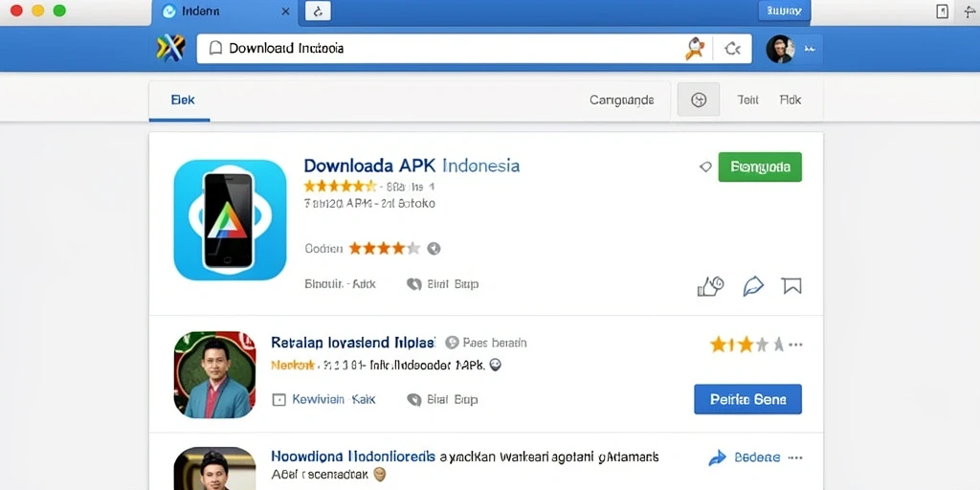The image size is (980, 490).
Task: Click the phone app icon thumbnail
Action: (x=230, y=220)
